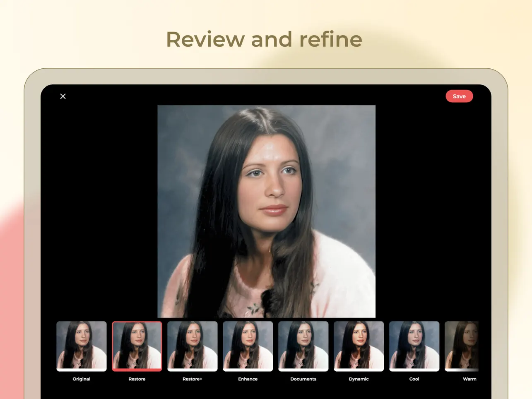Choose the Restore filter thumbnail
The height and width of the screenshot is (399, 532).
coord(137,346)
